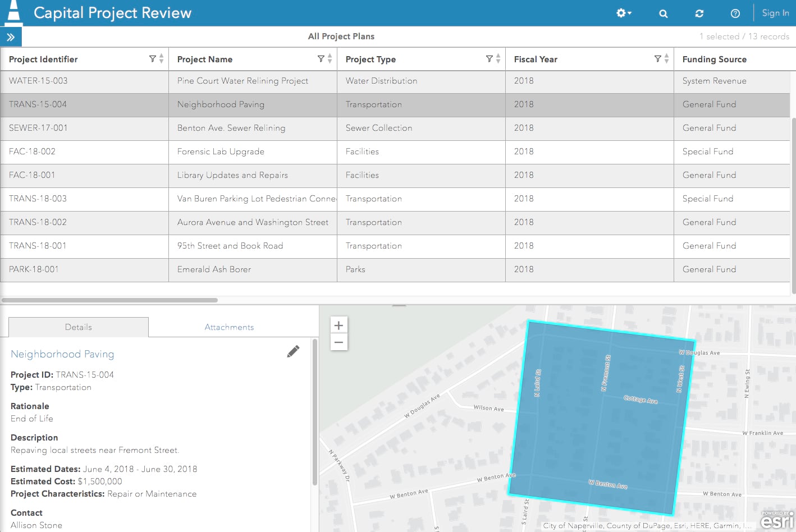Click the horizontal table scrollbar
Viewport: 796px width, 532px height.
coord(110,300)
